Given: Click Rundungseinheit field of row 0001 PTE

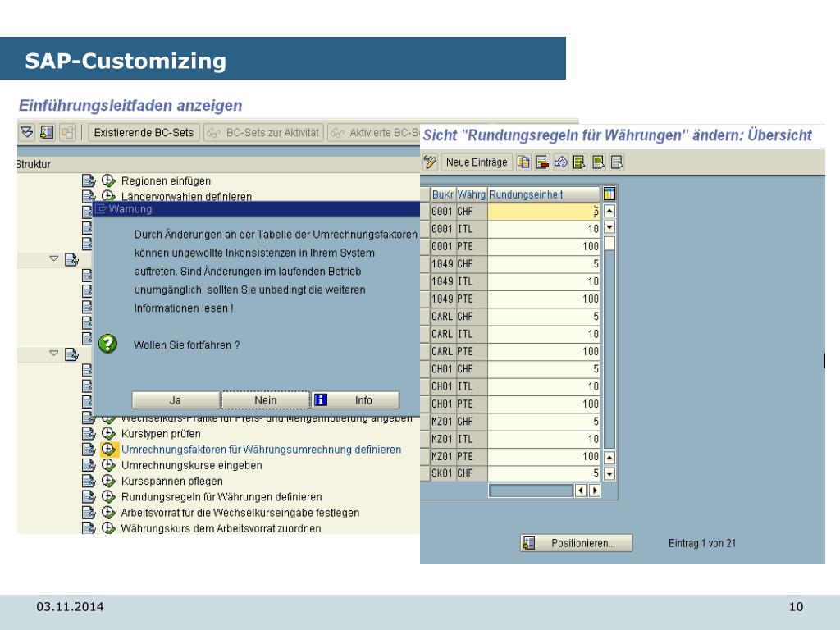Looking at the screenshot, I should click(x=543, y=246).
